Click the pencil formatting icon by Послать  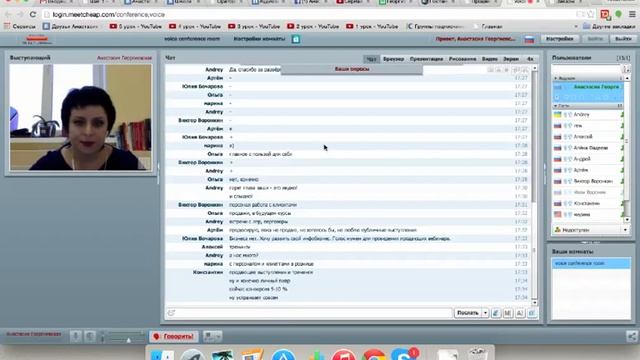click(x=496, y=313)
